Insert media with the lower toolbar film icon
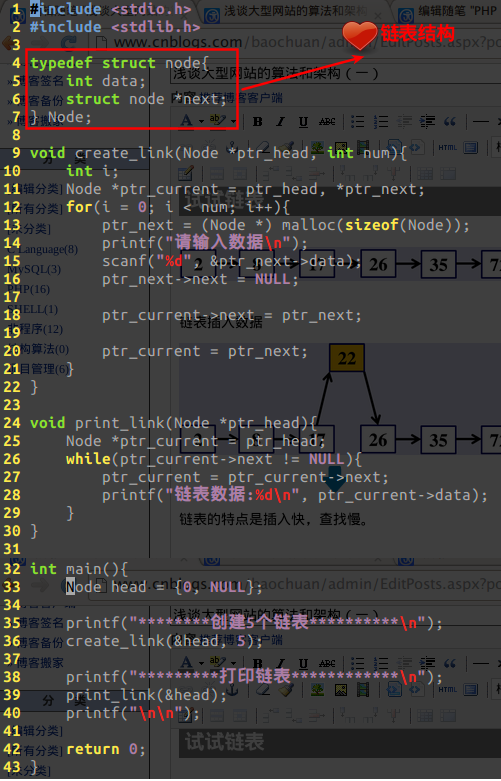The height and width of the screenshot is (781, 501). pyautogui.click(x=364, y=690)
